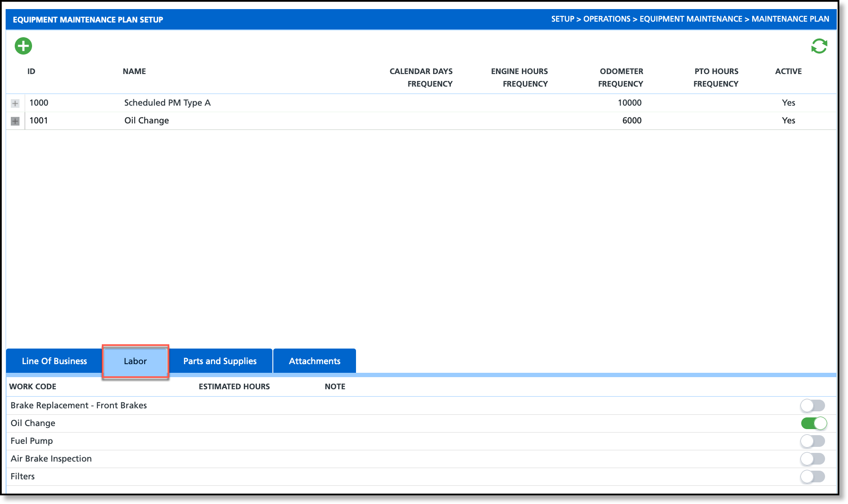Turn on the Fuel Pump toggle
The height and width of the screenshot is (504, 848).
(x=812, y=441)
